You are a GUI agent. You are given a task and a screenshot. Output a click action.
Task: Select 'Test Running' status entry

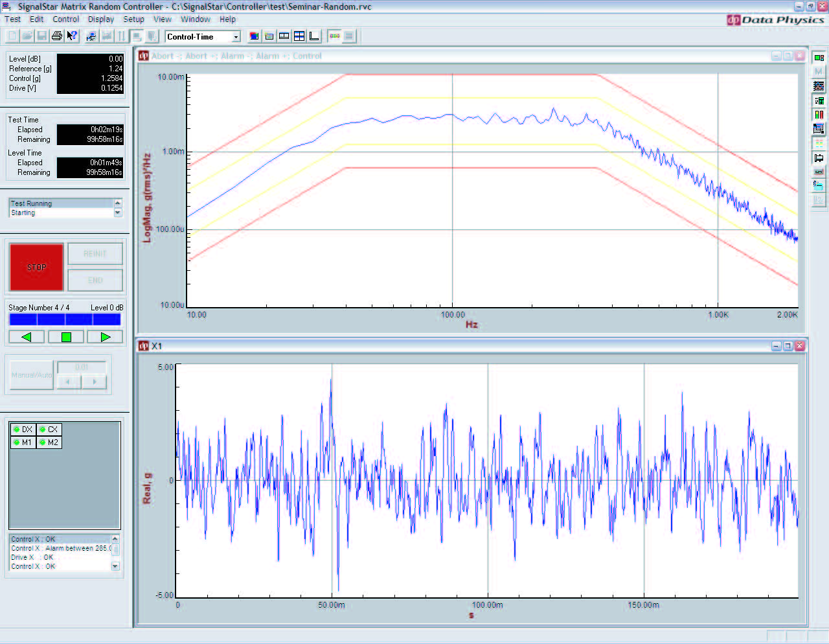click(61, 203)
